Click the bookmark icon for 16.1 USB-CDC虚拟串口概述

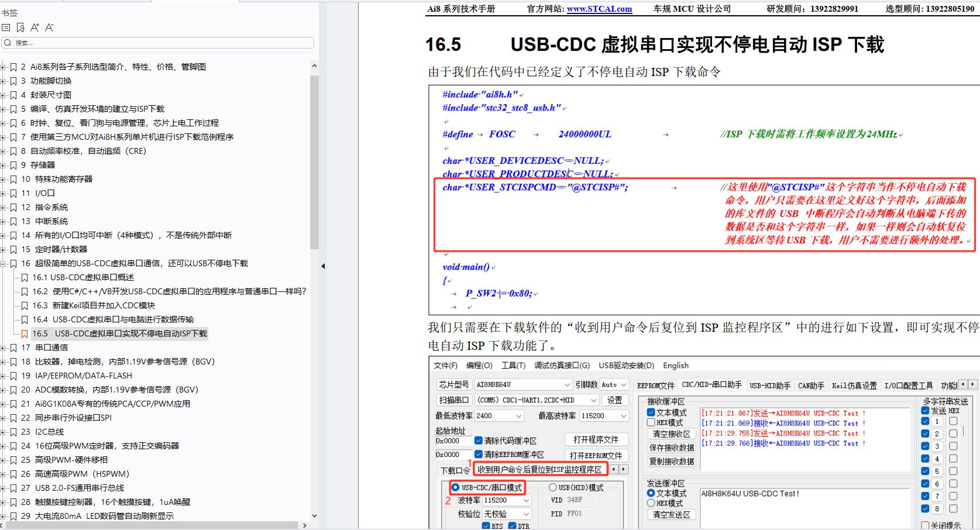[x=25, y=277]
